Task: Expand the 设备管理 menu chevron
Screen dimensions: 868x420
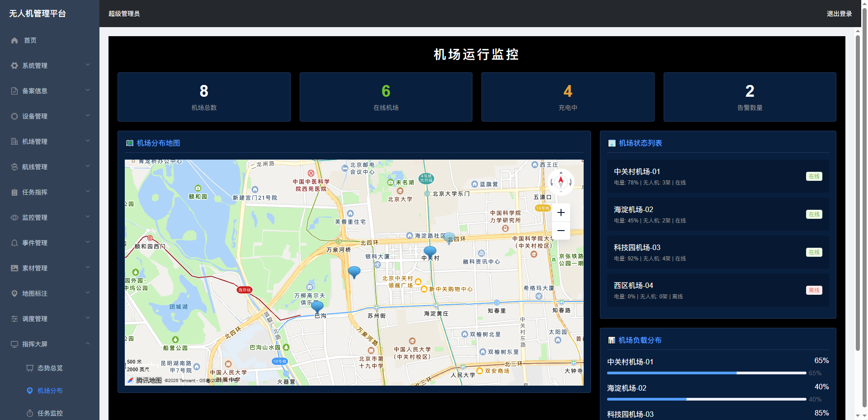Action: click(88, 116)
